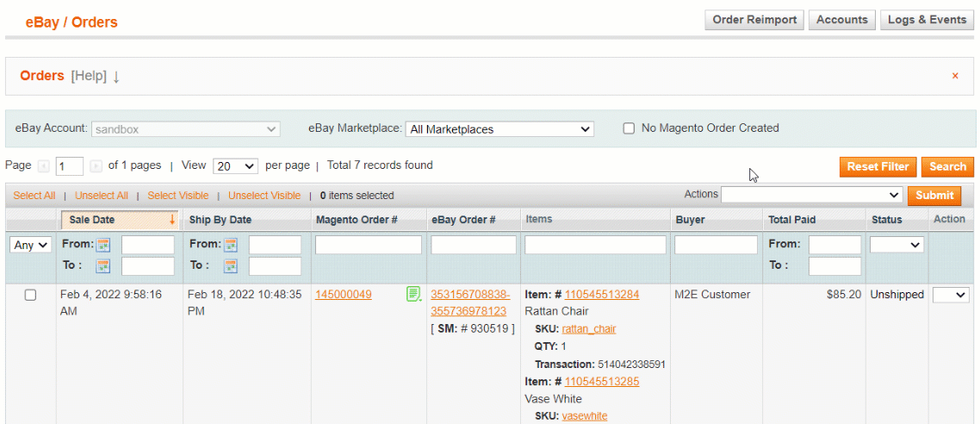Sort by the Sale Date column header
Viewport: 980px width, 424px height.
tap(92, 220)
